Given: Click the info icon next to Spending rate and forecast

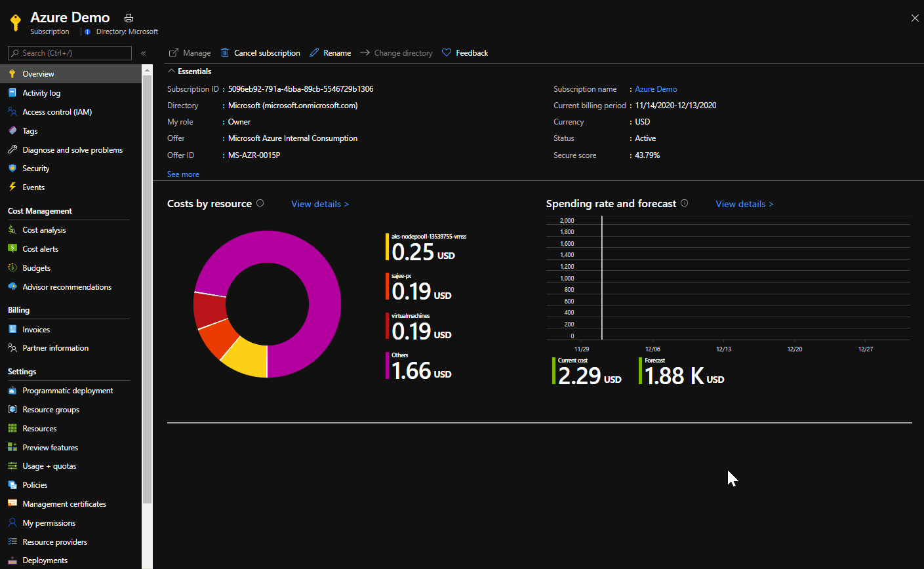Looking at the screenshot, I should [685, 203].
